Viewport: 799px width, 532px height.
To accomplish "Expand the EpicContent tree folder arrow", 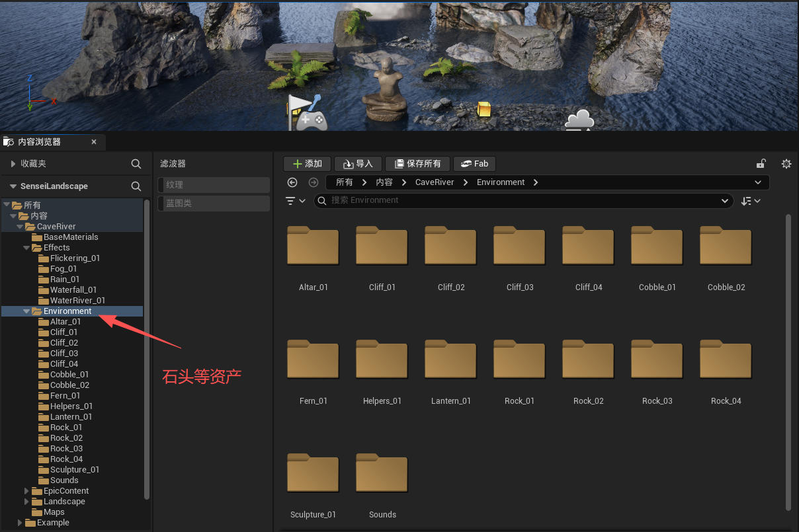I will (x=26, y=491).
